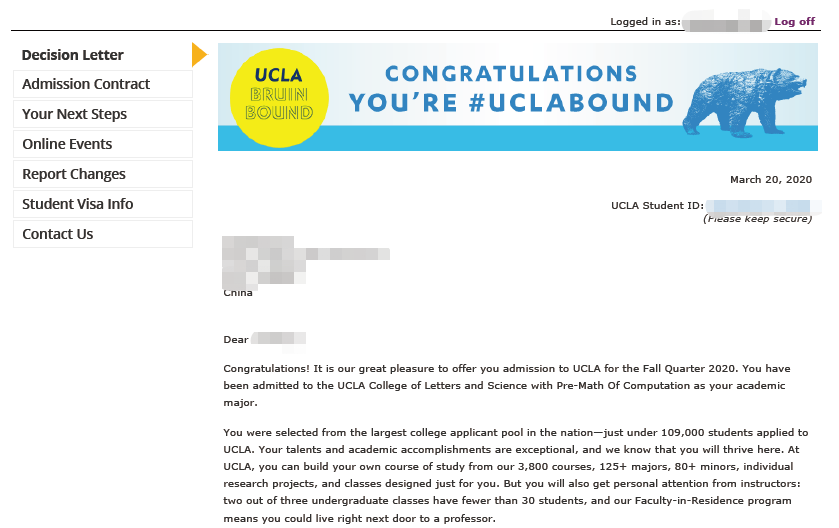Click the Log off link

(x=794, y=21)
